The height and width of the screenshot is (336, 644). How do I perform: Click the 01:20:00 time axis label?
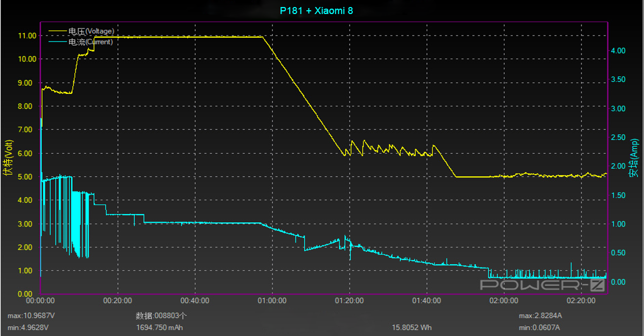tap(349, 301)
